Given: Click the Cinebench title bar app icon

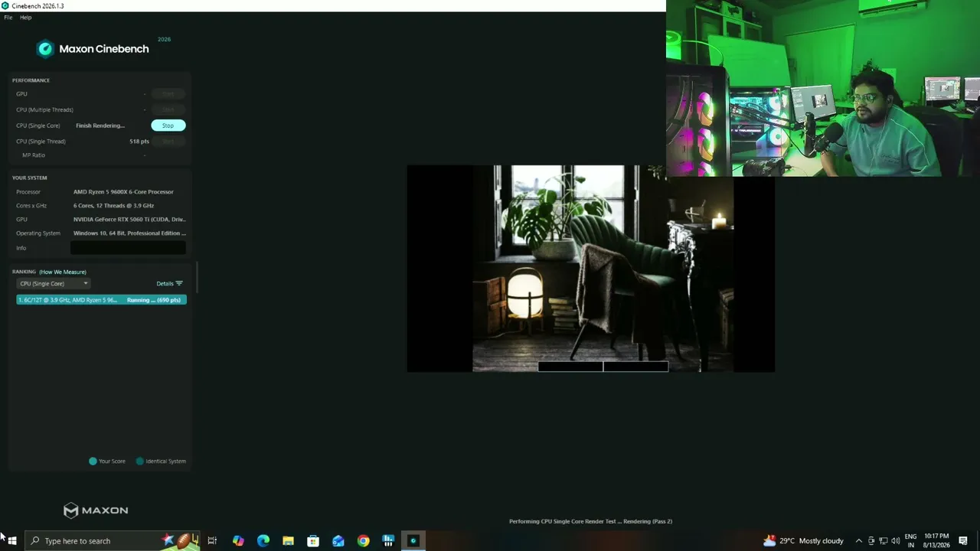Looking at the screenshot, I should [x=5, y=6].
